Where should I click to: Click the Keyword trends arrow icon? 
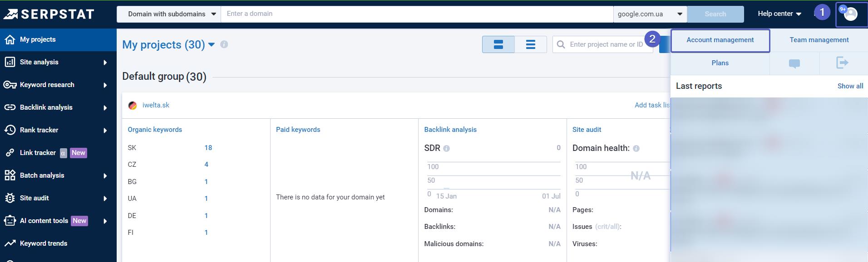(x=10, y=243)
